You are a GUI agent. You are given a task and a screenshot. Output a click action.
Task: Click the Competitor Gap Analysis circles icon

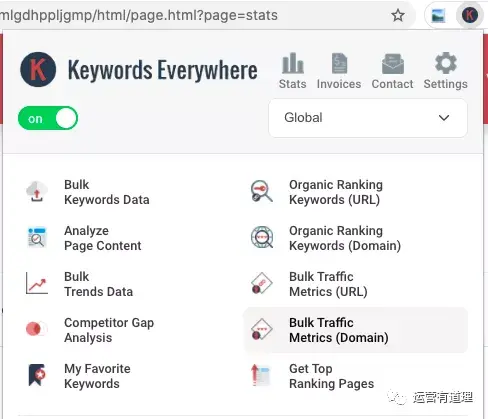click(36, 329)
